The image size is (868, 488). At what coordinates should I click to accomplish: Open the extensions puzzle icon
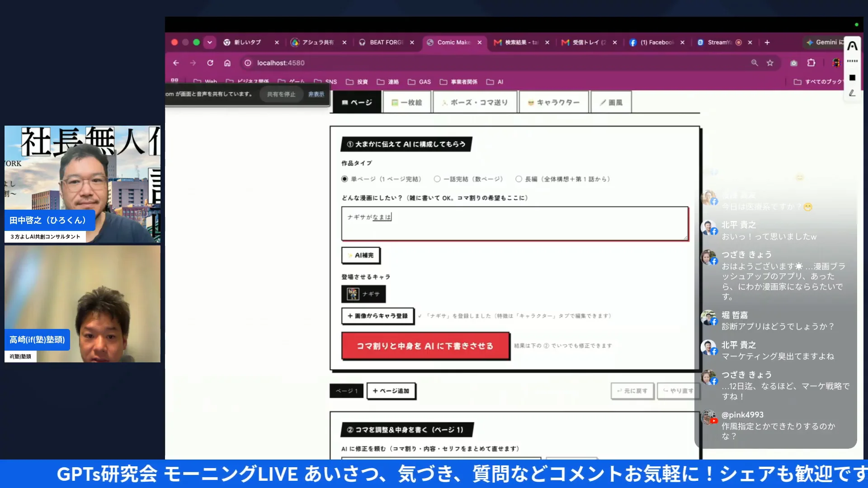coord(811,63)
